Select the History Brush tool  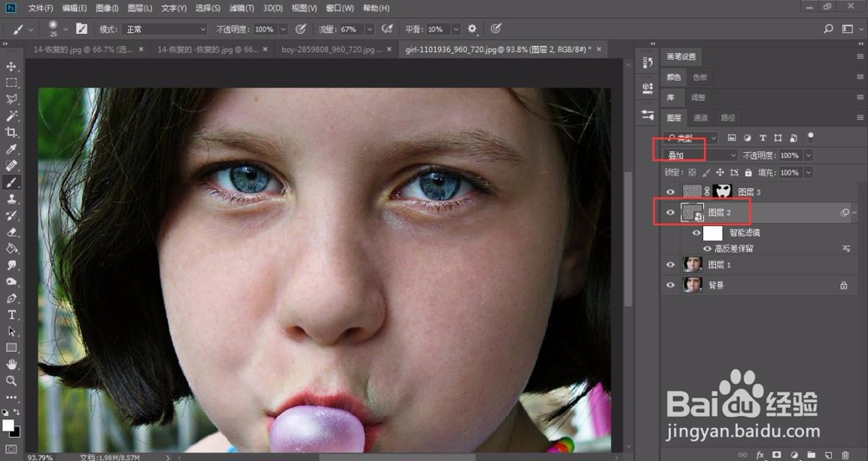tap(11, 215)
